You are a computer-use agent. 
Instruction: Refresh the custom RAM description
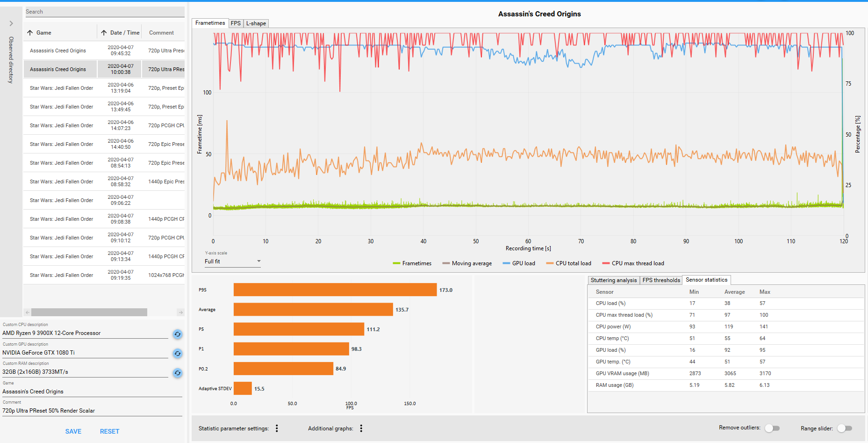coord(178,373)
